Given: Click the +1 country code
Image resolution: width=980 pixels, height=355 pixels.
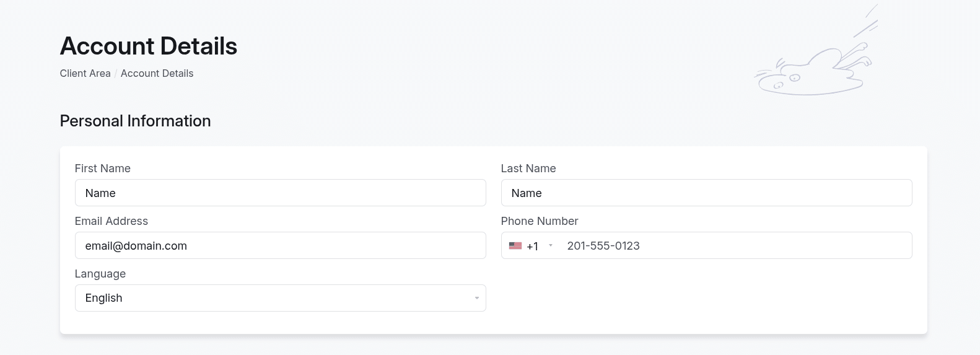Looking at the screenshot, I should coord(532,247).
